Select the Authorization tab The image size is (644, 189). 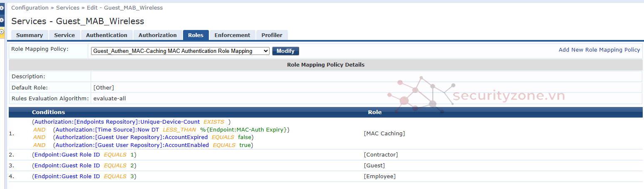click(158, 35)
